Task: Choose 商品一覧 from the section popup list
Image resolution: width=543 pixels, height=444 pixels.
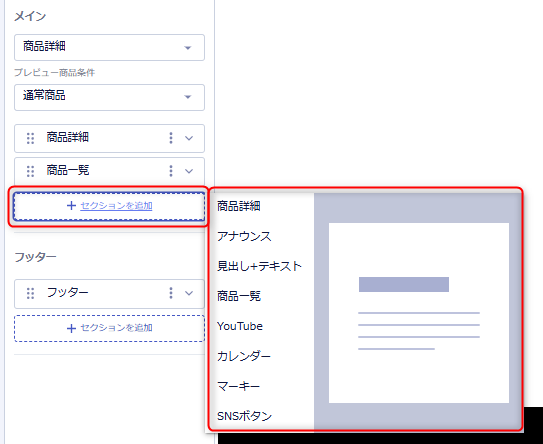Action: 239,296
